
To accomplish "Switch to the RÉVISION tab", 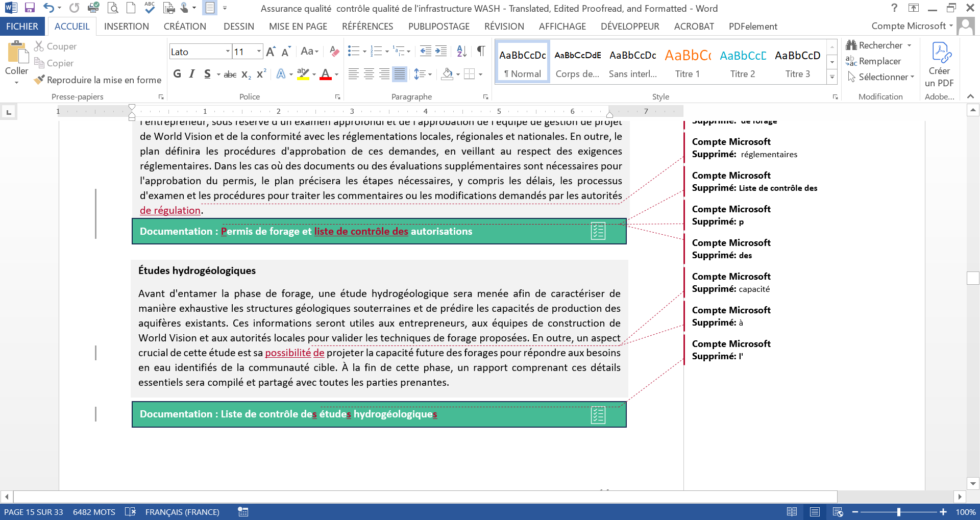I will [504, 26].
